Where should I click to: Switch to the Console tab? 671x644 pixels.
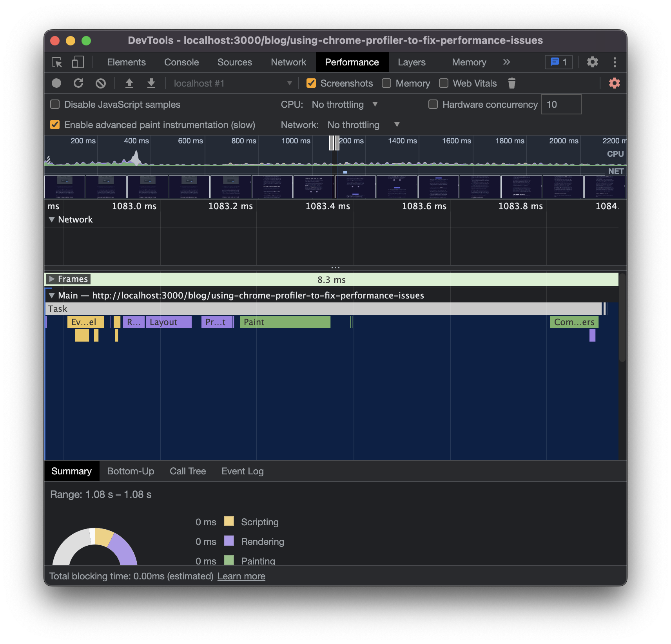click(181, 62)
